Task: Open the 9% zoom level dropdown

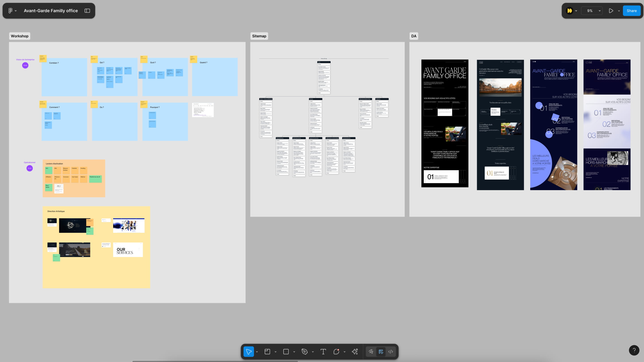Action: click(x=592, y=11)
